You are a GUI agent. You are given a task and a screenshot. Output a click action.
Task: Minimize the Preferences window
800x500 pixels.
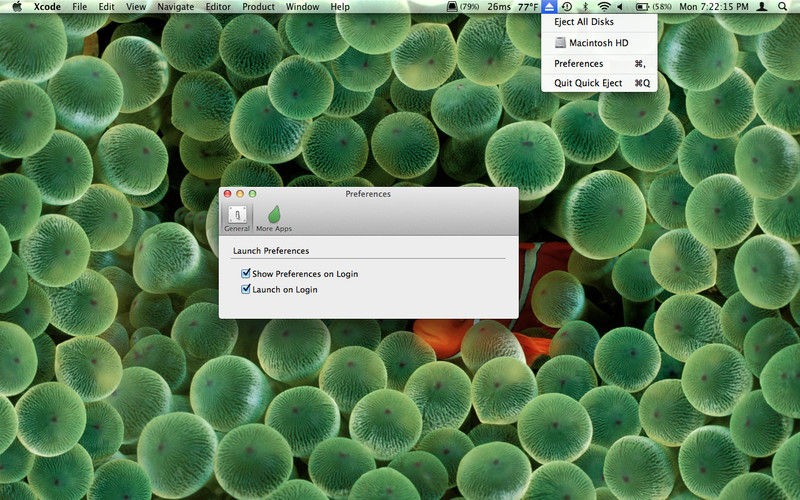click(240, 194)
